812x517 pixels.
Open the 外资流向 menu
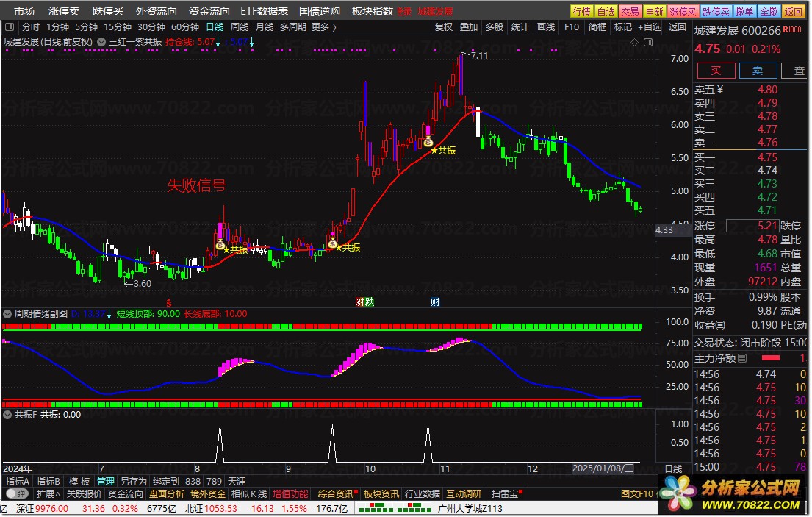(157, 11)
